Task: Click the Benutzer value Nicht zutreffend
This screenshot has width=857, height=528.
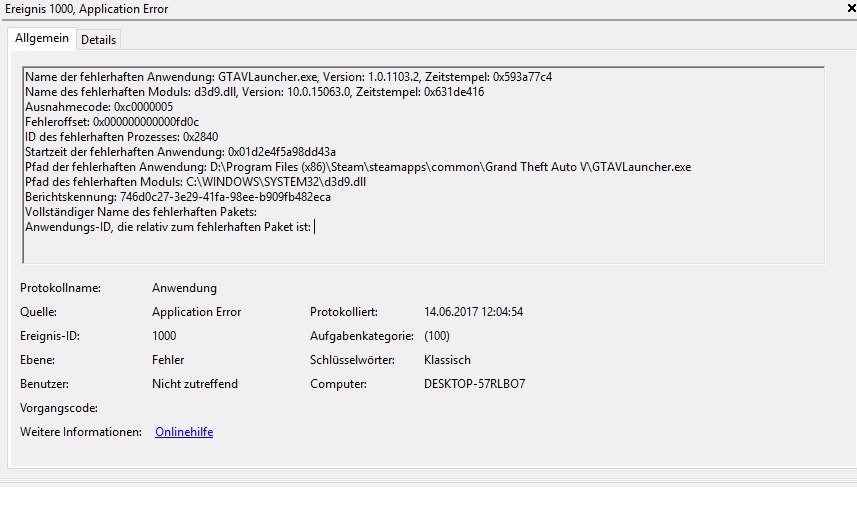Action: 195,384
